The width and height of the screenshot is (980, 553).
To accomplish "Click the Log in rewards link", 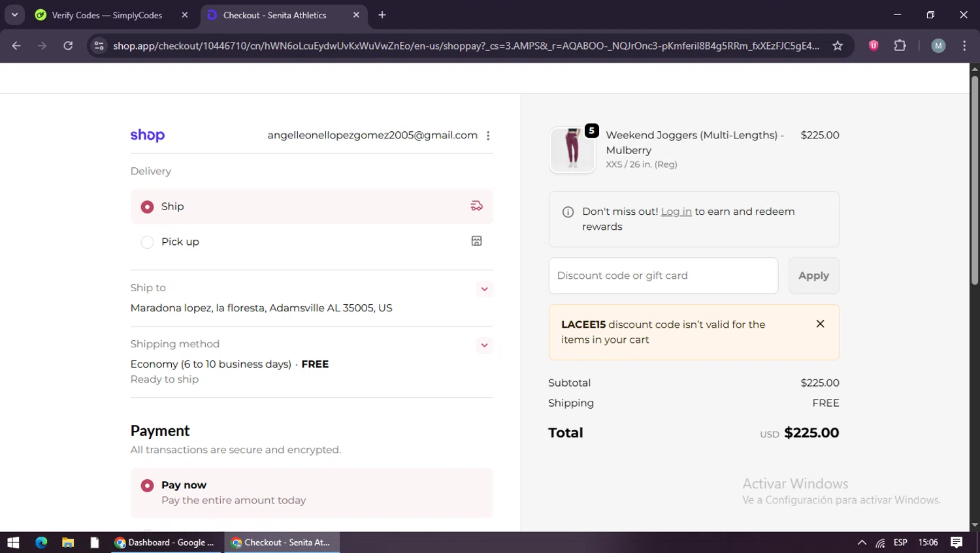I will point(676,212).
